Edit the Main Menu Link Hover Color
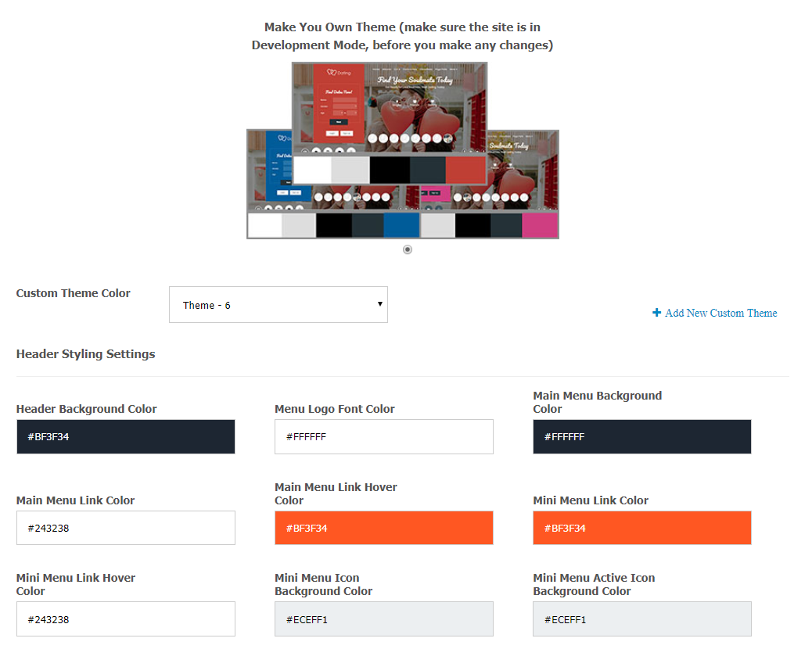The image size is (812, 649). (x=383, y=528)
